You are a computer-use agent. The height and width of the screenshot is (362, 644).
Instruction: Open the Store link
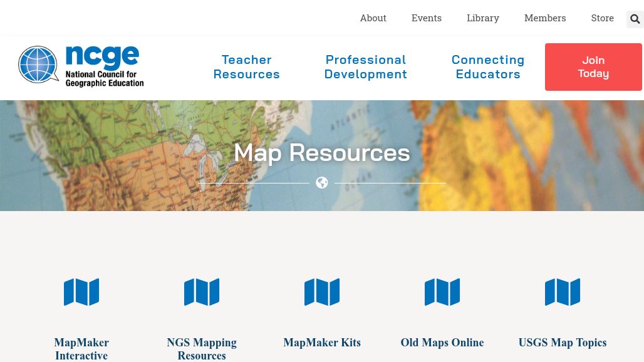coord(602,18)
